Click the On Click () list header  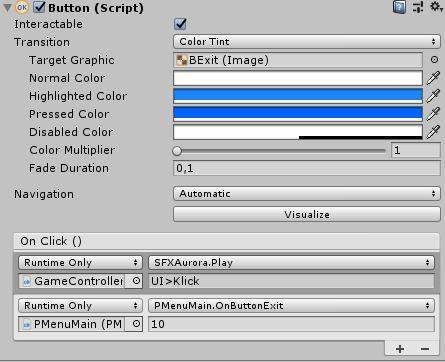226,241
